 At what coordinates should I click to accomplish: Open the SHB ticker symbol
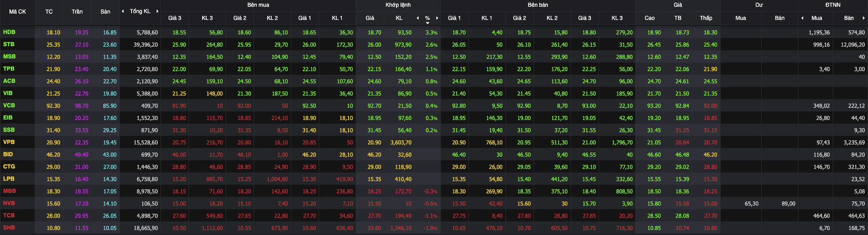[9, 228]
